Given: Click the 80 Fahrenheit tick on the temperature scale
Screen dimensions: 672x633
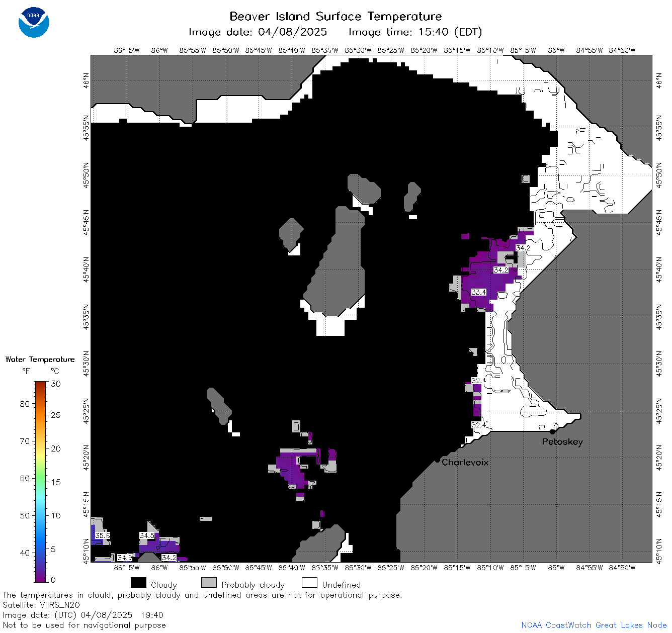Looking at the screenshot, I should (x=25, y=404).
